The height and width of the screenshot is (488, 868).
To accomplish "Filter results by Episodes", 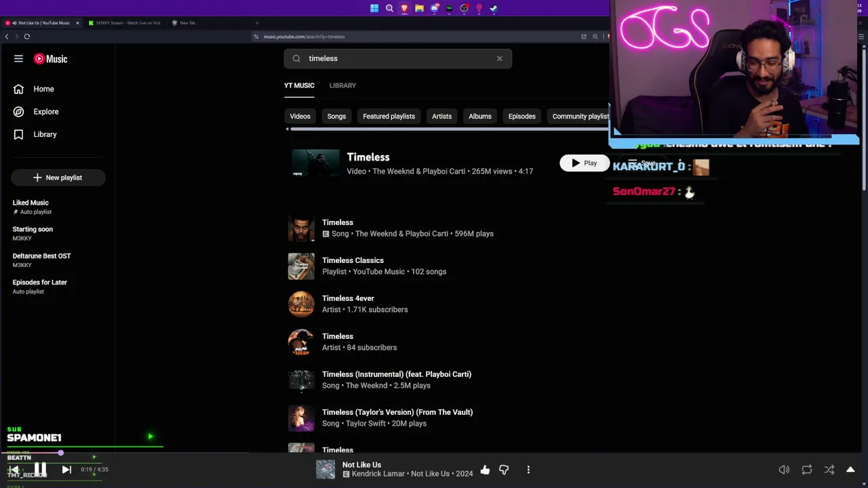I will 521,116.
